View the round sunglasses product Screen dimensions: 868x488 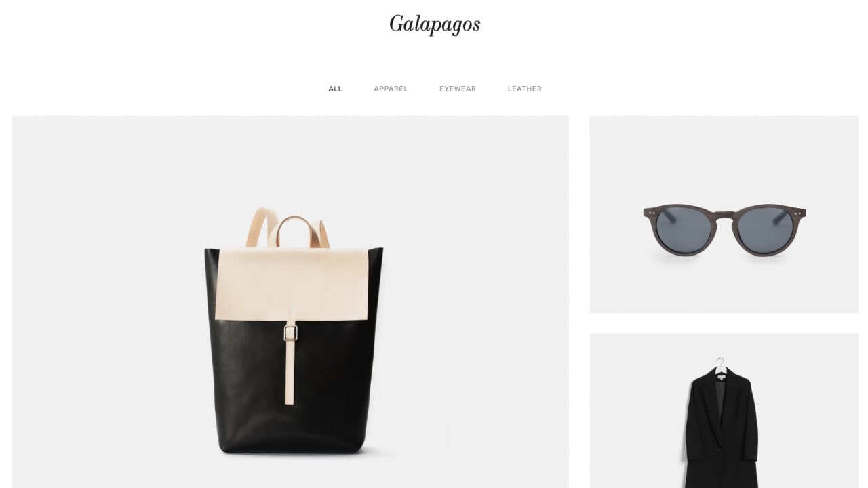[724, 214]
